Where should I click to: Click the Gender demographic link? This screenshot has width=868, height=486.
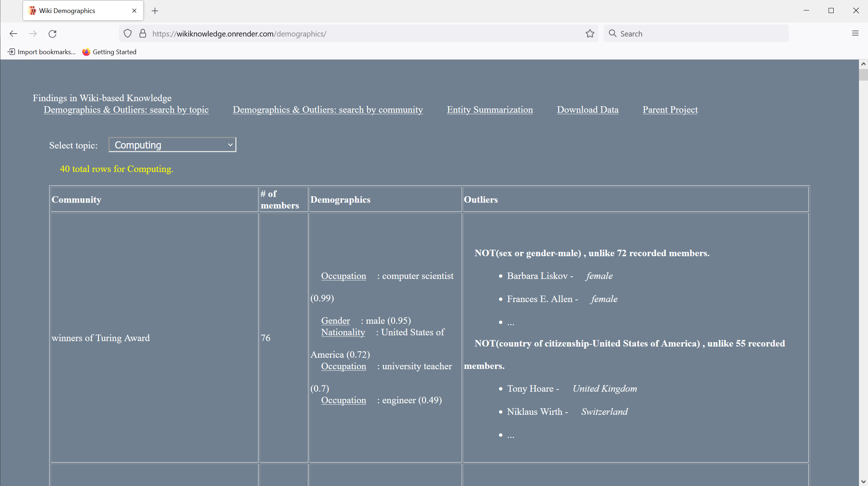(x=335, y=321)
